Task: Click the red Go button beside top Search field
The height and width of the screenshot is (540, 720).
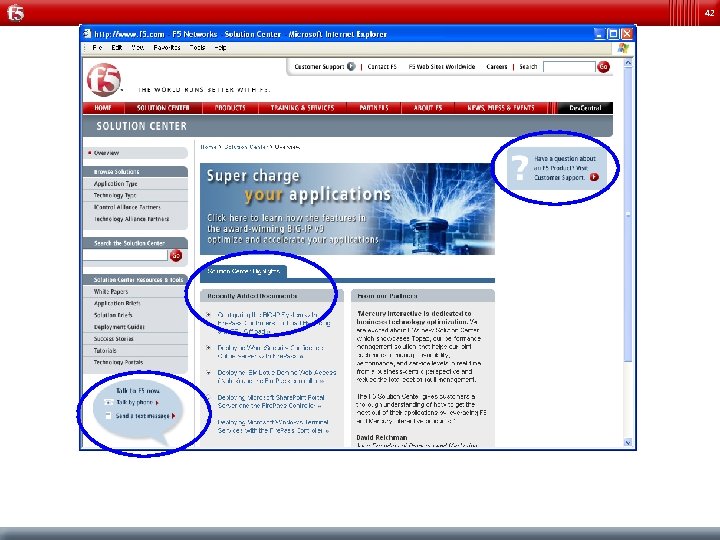Action: 603,67
